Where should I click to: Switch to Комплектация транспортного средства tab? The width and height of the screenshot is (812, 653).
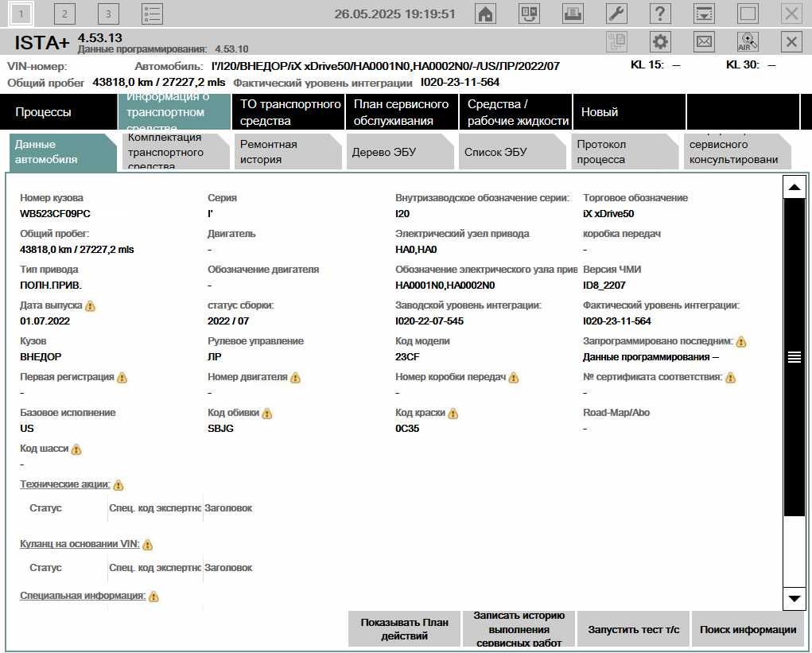(176, 152)
